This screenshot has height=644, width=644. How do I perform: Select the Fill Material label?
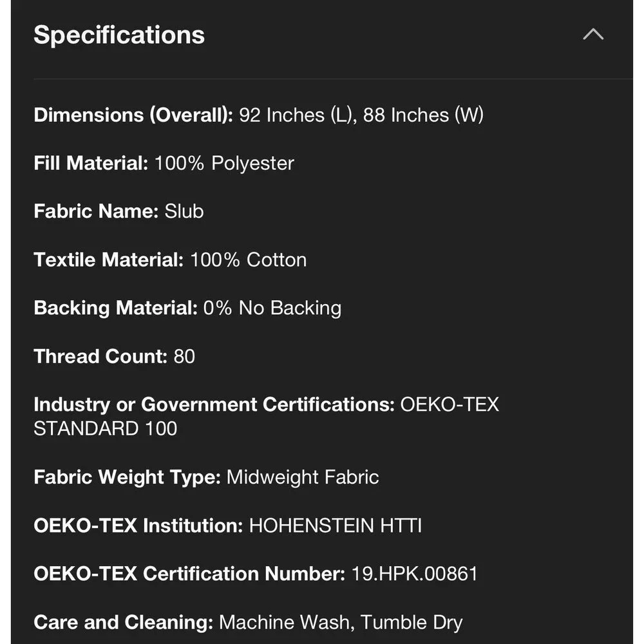[x=91, y=163]
